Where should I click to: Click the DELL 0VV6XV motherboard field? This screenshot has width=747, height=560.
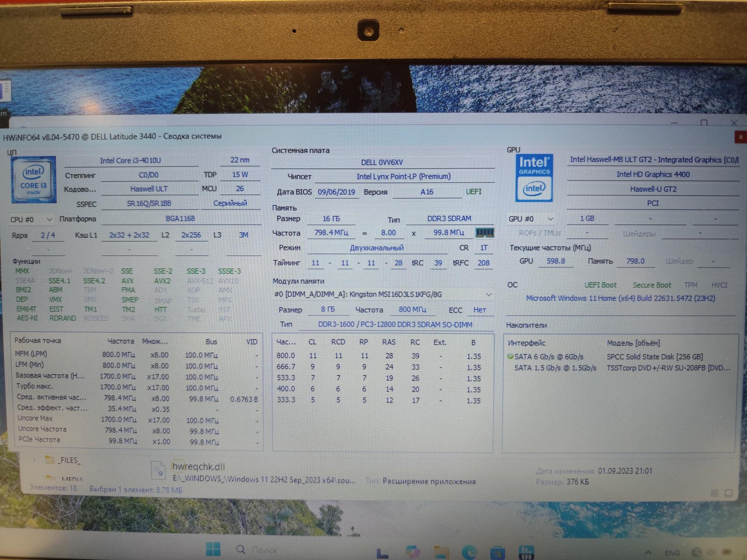click(x=382, y=162)
